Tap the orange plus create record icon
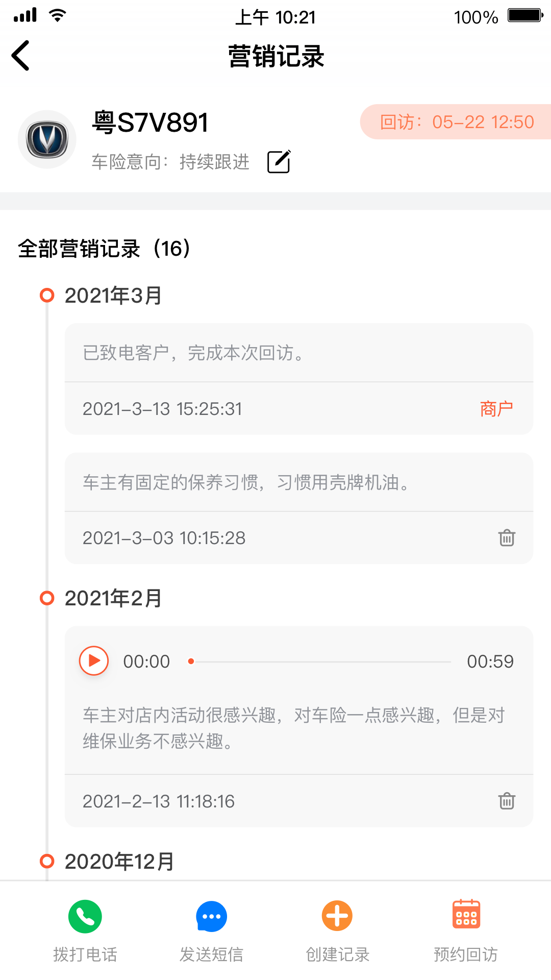This screenshot has height=980, width=551. [x=337, y=916]
